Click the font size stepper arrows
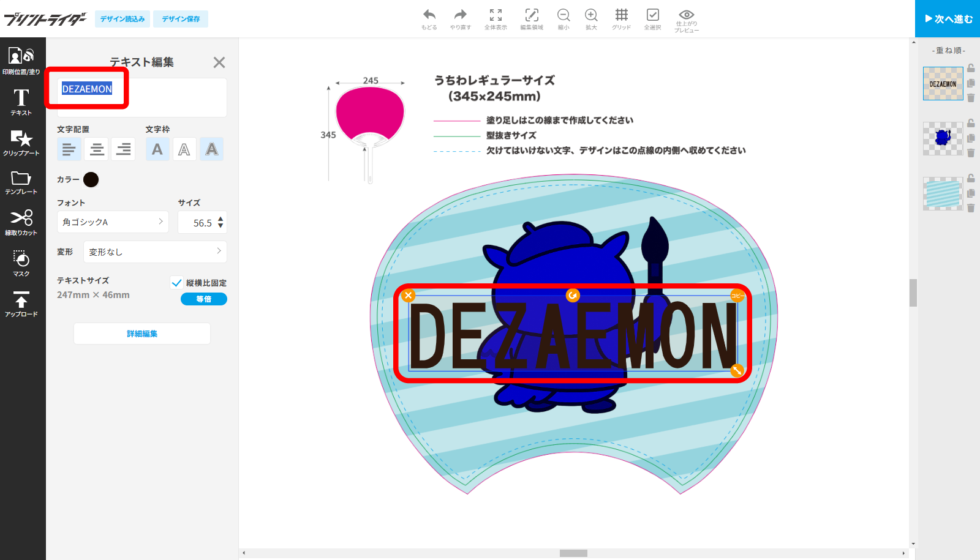Image resolution: width=980 pixels, height=560 pixels. click(221, 222)
